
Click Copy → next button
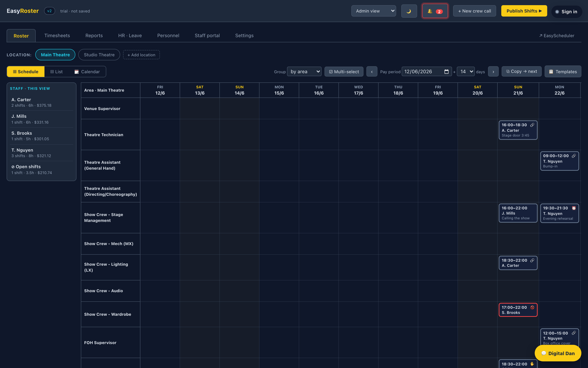click(x=521, y=71)
